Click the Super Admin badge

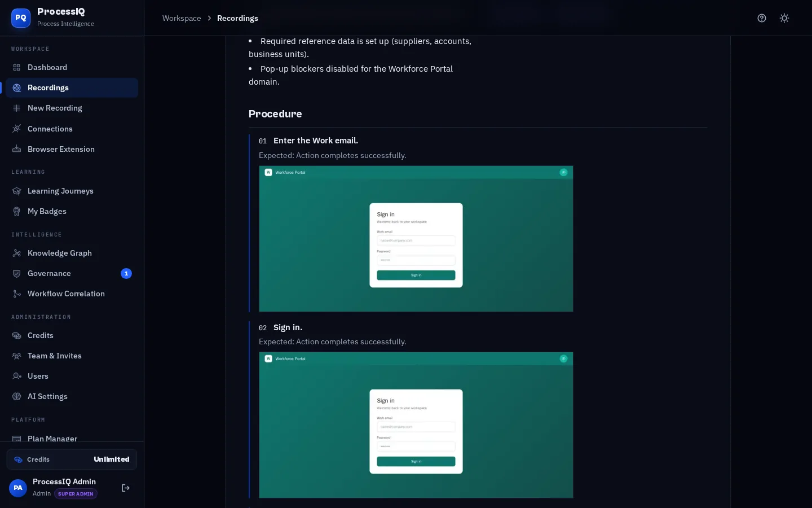tap(76, 494)
